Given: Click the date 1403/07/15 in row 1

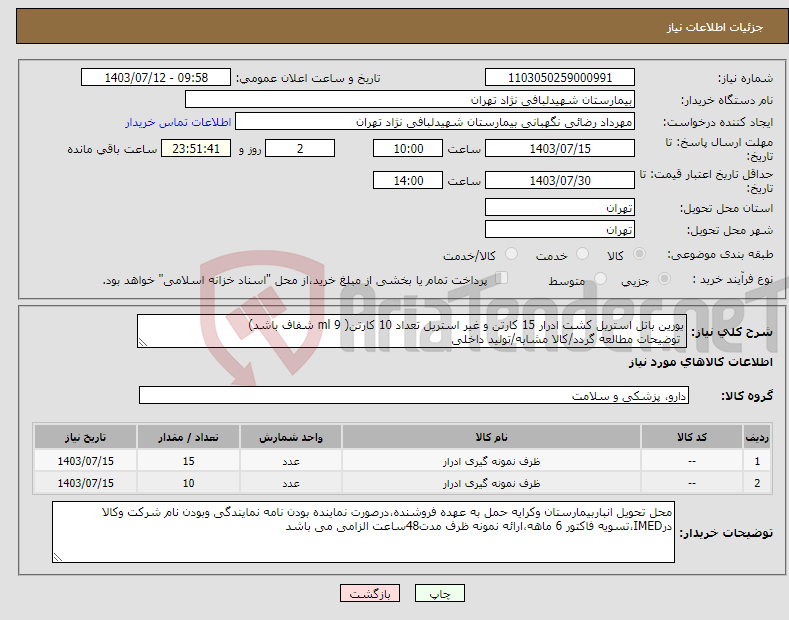Looking at the screenshot, I should [x=86, y=461].
